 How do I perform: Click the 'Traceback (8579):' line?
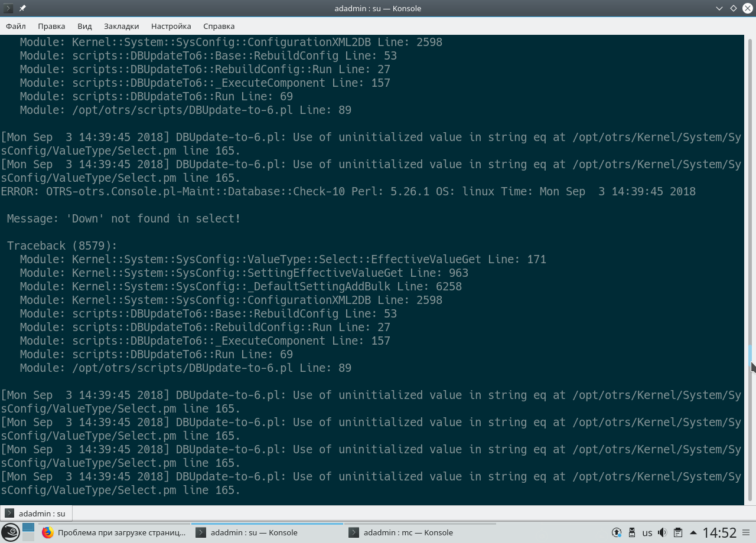coord(62,246)
